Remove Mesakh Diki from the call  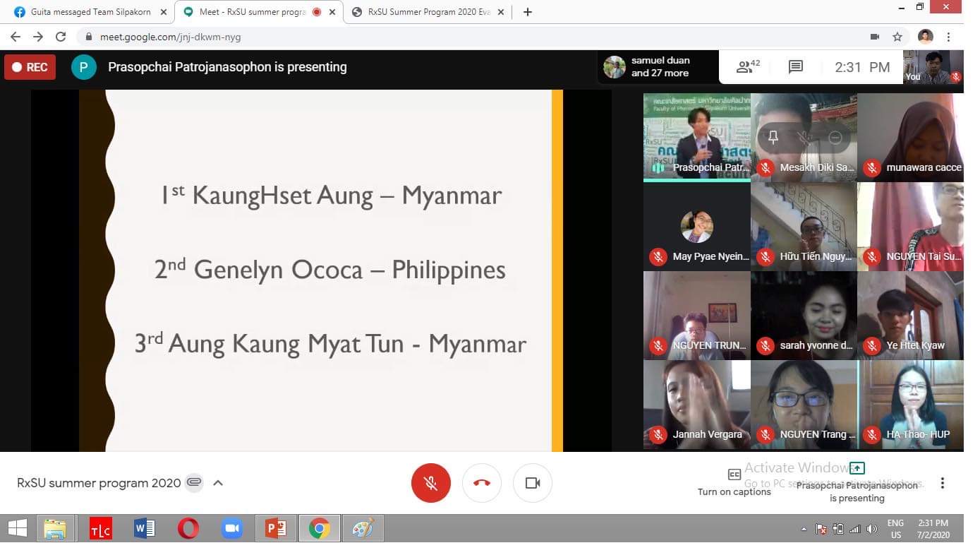point(835,138)
